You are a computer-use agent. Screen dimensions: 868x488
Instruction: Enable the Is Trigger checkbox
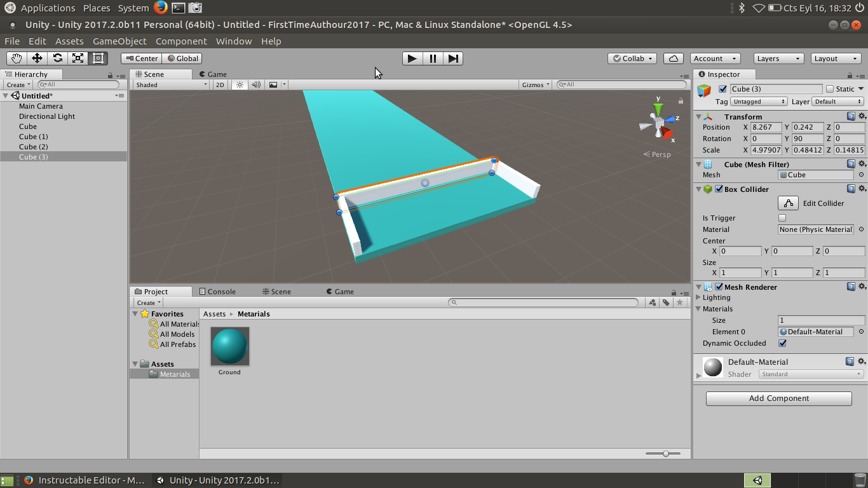coord(782,218)
